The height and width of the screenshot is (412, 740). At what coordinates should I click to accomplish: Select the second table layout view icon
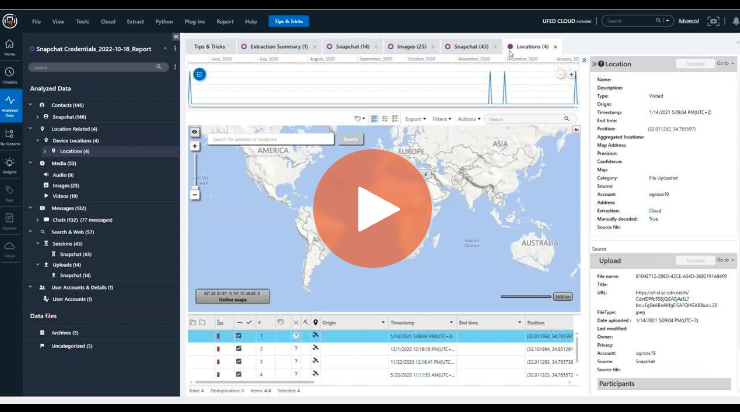point(385,119)
